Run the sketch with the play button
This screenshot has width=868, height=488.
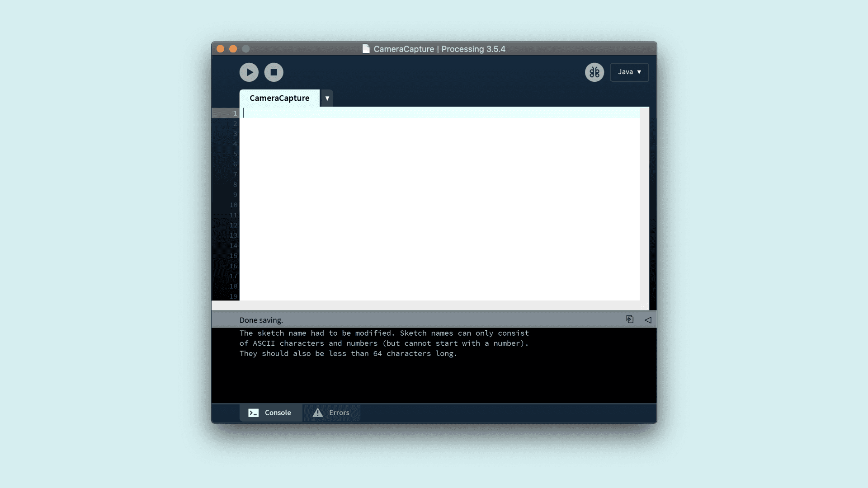coord(249,72)
